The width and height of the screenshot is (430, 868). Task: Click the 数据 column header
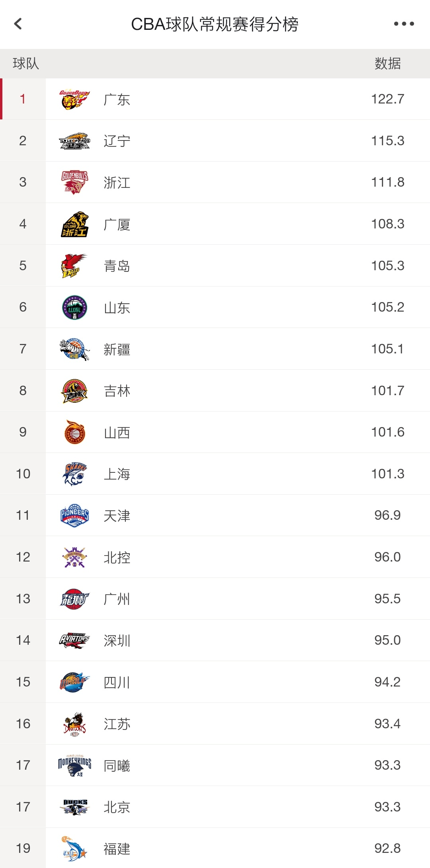pyautogui.click(x=387, y=64)
